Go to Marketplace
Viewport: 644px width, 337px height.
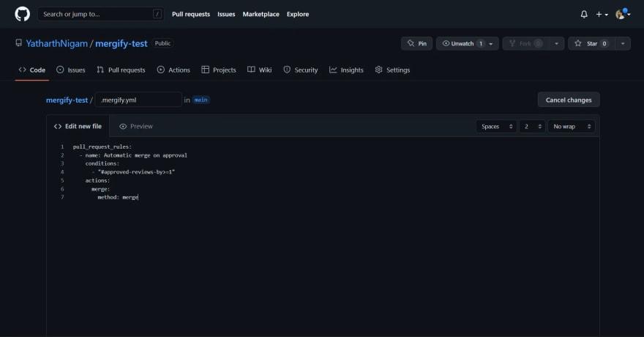(x=261, y=14)
